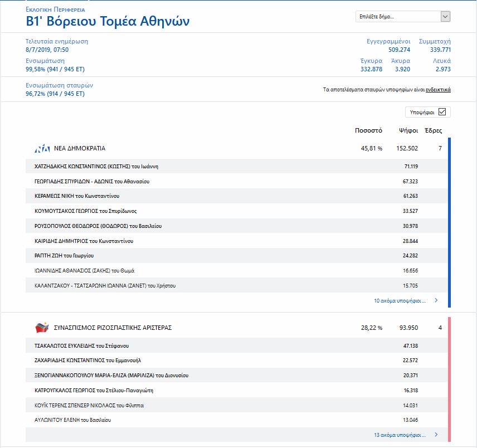477x448 pixels.
Task: Click the Εγγεγραμμένοι value 509.274
Action: pyautogui.click(x=399, y=50)
